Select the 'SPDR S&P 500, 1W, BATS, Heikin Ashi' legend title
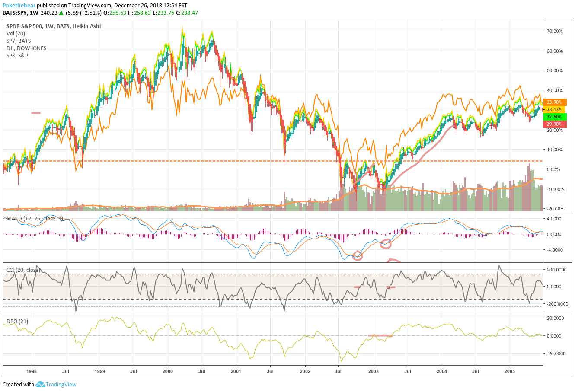This screenshot has height=392, width=575. 54,26
